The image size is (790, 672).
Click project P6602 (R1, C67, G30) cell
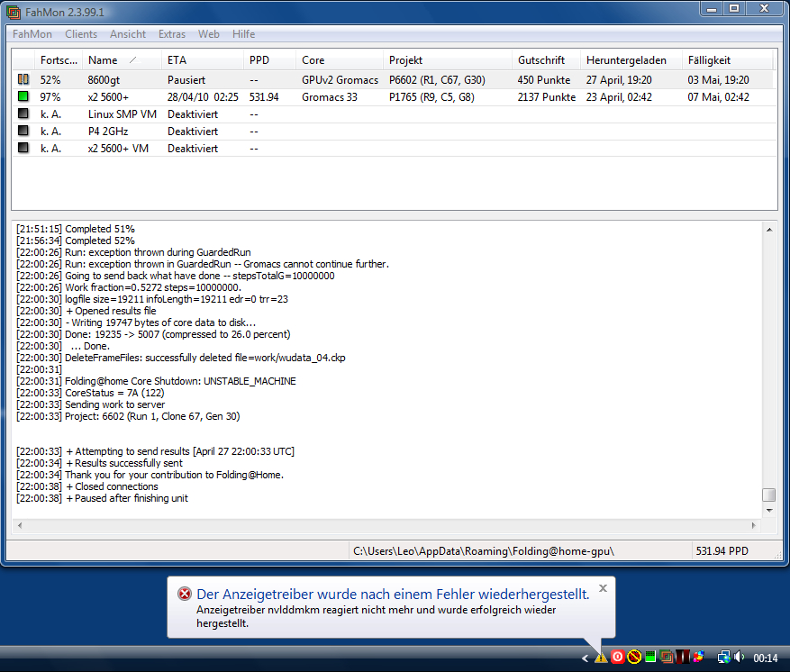[437, 79]
